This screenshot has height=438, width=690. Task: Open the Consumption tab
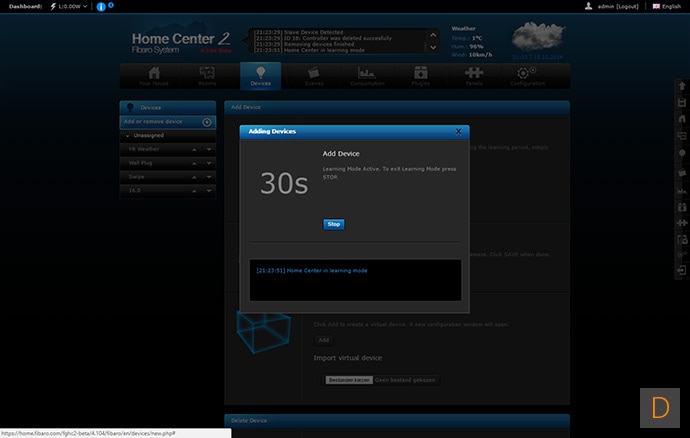coord(367,76)
